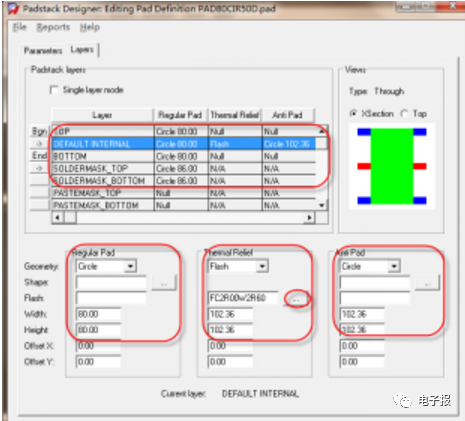Image resolution: width=465 pixels, height=421 pixels.
Task: Click the Bgn button beside TOP layer
Action: (39, 131)
